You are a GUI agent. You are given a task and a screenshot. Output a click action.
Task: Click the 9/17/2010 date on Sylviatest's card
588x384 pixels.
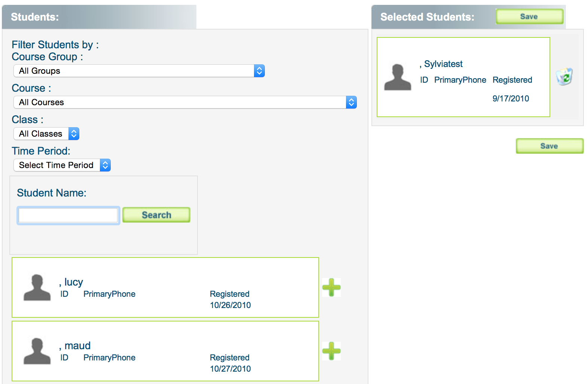coord(511,98)
